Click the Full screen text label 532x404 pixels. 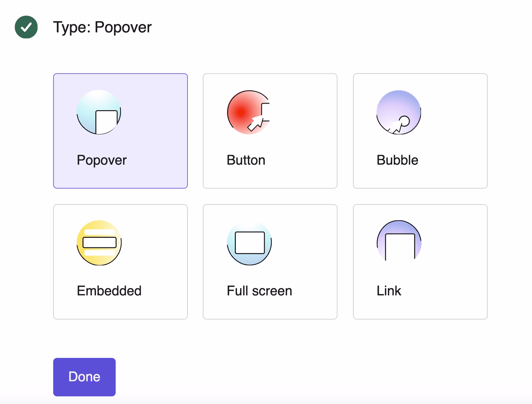[259, 291]
